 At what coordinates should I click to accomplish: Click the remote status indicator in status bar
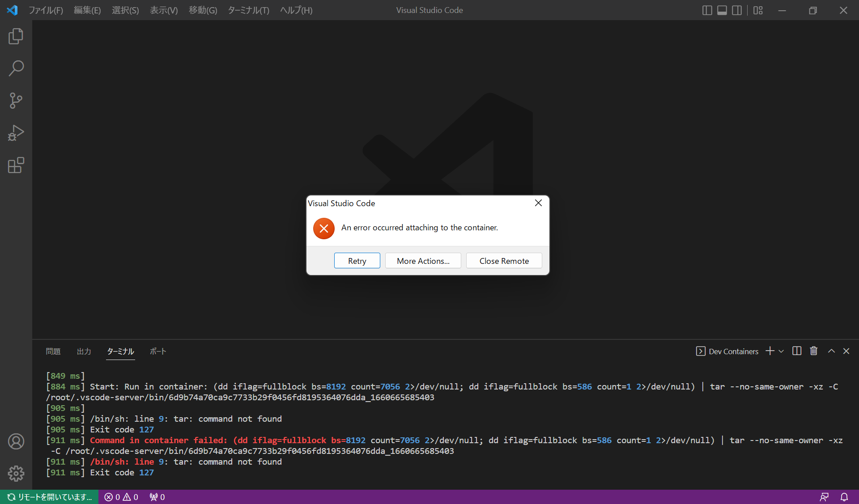pyautogui.click(x=49, y=497)
